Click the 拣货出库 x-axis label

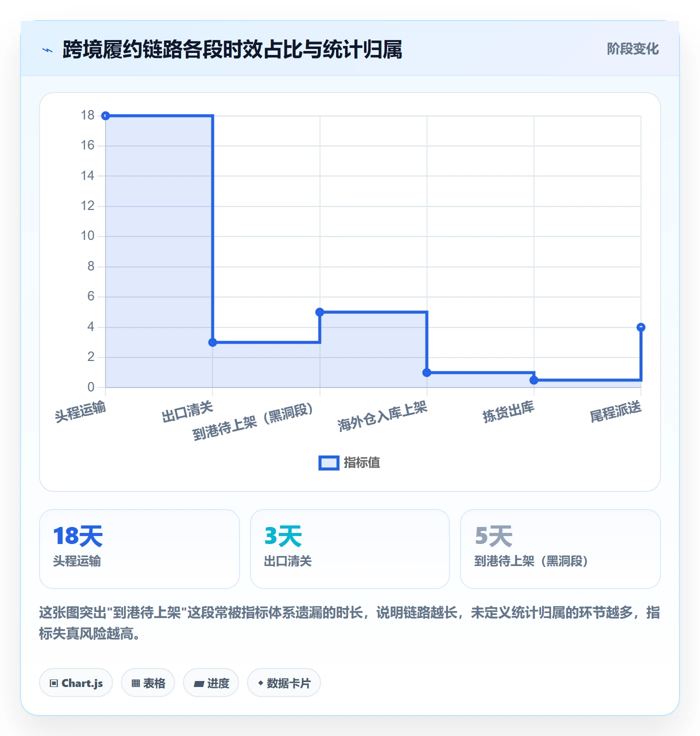coord(508,411)
